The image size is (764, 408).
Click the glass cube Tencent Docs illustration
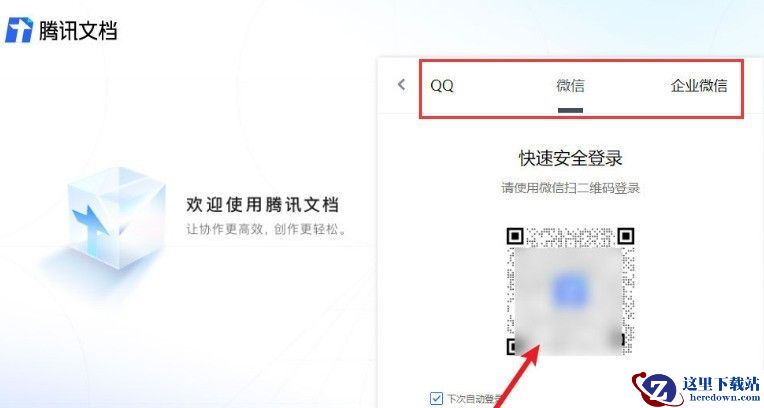pos(115,218)
